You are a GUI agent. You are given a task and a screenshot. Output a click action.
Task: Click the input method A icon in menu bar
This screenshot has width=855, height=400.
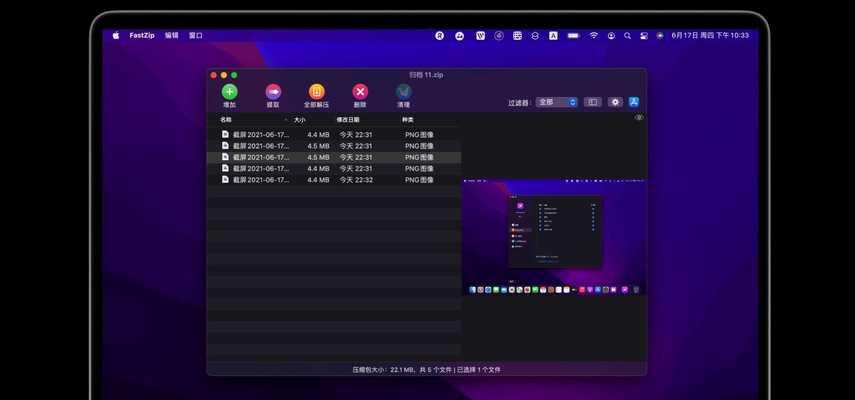(x=553, y=35)
